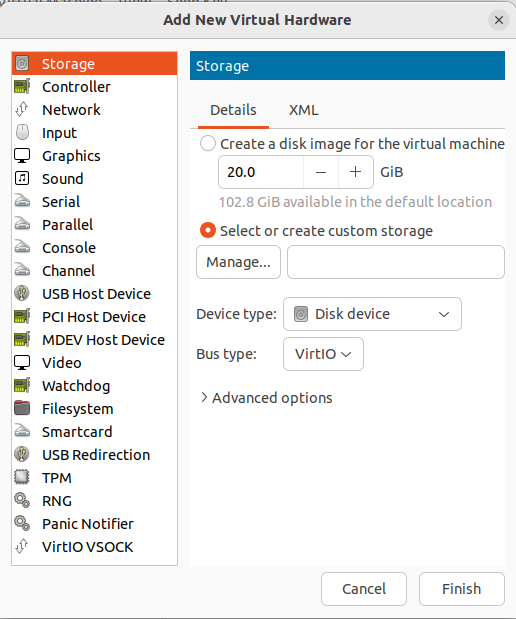Select the Graphics monitor icon
The image size is (516, 619).
click(22, 156)
